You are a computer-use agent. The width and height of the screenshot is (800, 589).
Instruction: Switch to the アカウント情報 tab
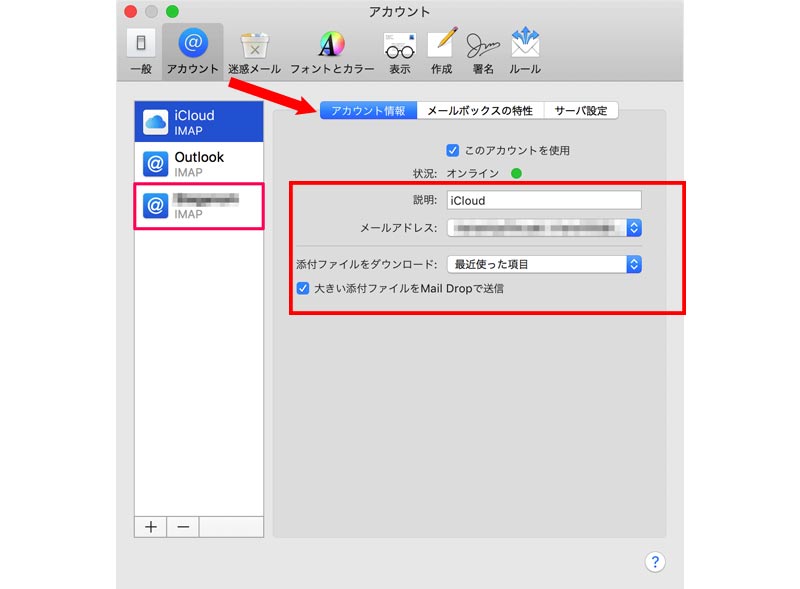[x=368, y=110]
